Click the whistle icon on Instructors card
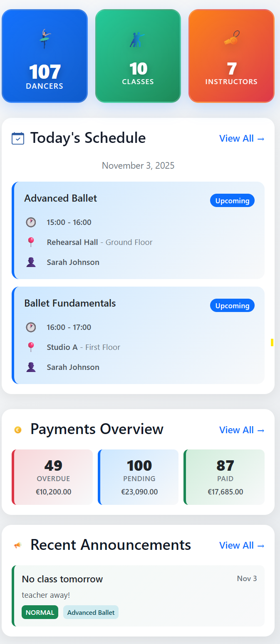Viewport: 280px width, 644px height. point(231,38)
